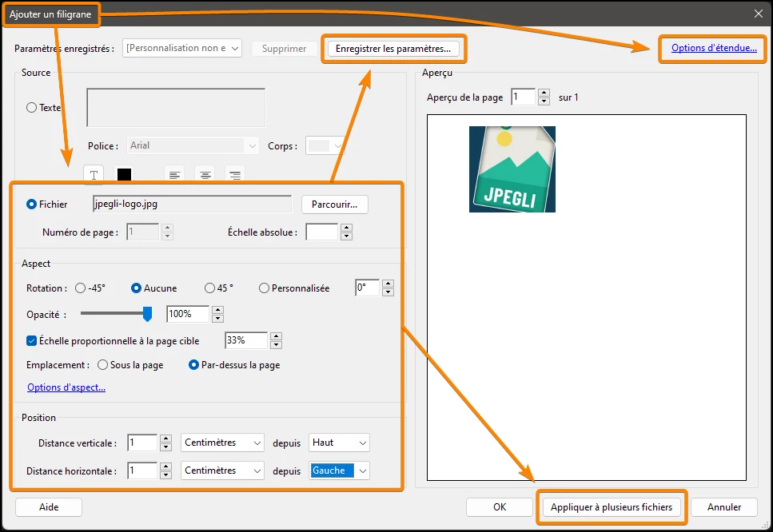Decrease proportional scale with down arrow
Screen dimensions: 773x532
[x=276, y=345]
